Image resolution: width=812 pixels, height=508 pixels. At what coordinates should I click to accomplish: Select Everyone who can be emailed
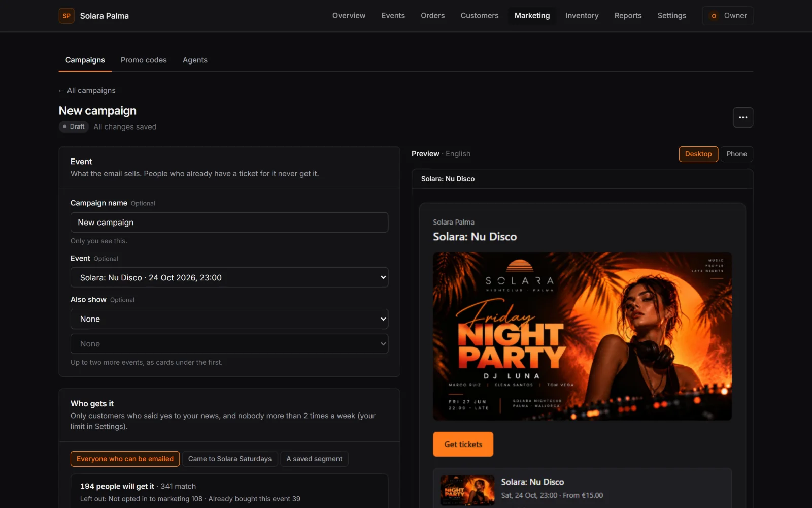[x=125, y=459]
